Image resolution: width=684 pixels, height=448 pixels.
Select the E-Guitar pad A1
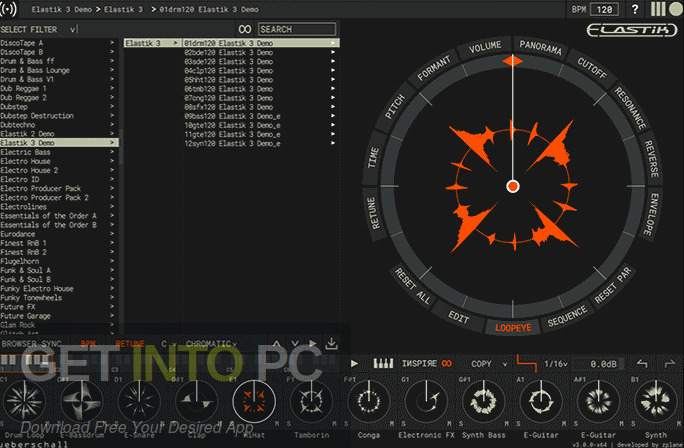(x=541, y=401)
